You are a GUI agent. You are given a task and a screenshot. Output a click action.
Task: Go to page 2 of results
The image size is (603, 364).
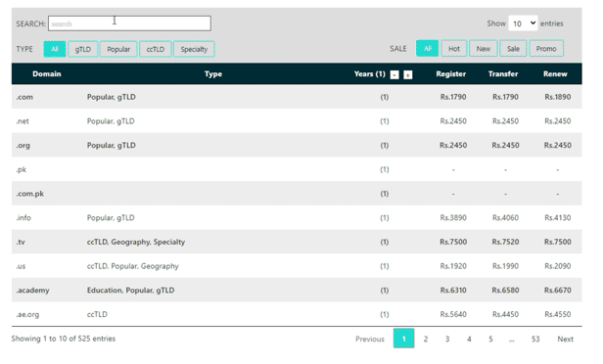click(x=426, y=339)
